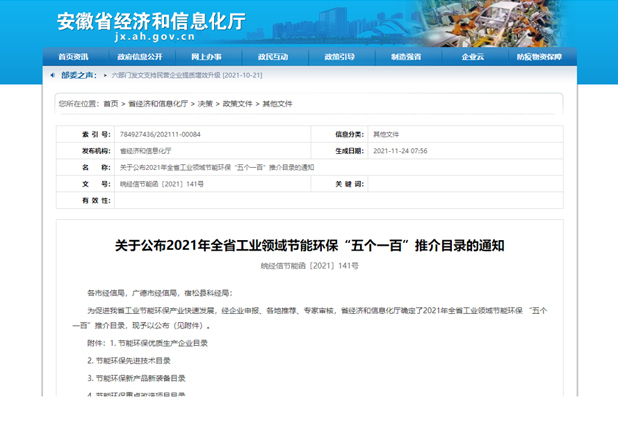Go to 决策 in the breadcrumb

[x=204, y=103]
